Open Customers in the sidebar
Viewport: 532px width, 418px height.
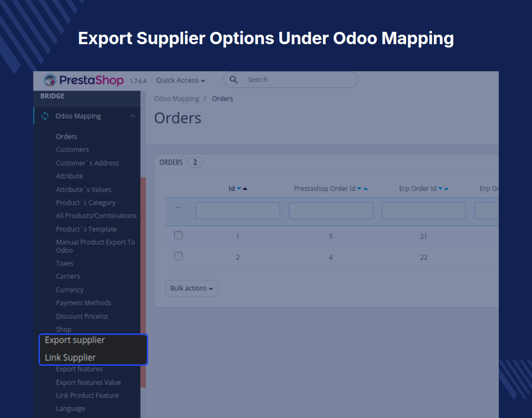(72, 150)
